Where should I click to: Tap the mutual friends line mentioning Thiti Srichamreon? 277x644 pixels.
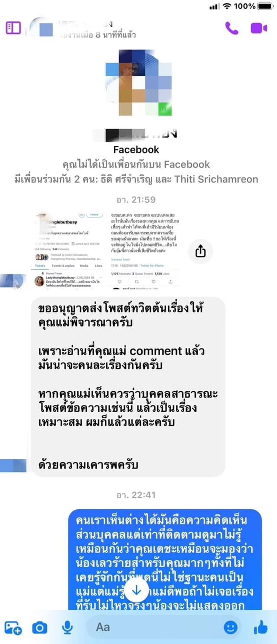click(x=136, y=179)
